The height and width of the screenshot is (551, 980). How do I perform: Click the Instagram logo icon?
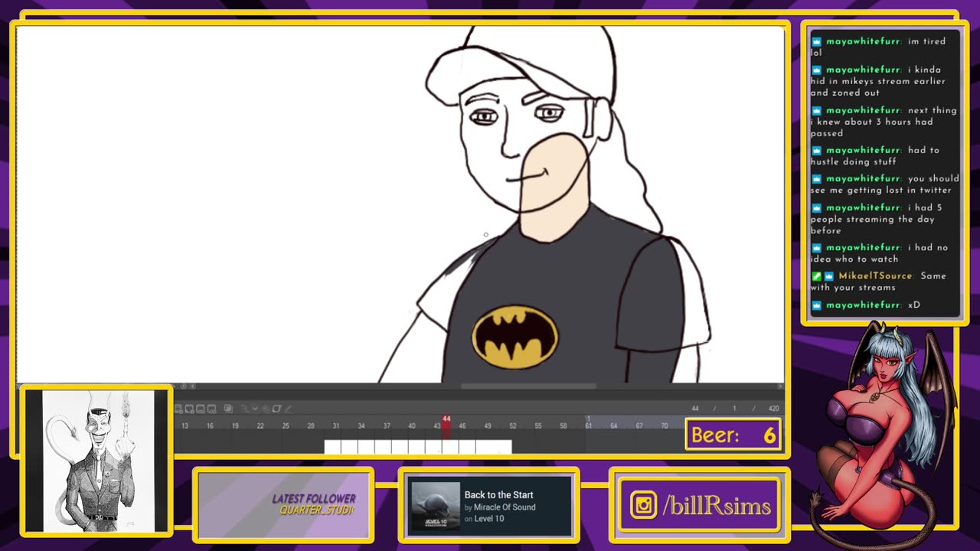[643, 506]
